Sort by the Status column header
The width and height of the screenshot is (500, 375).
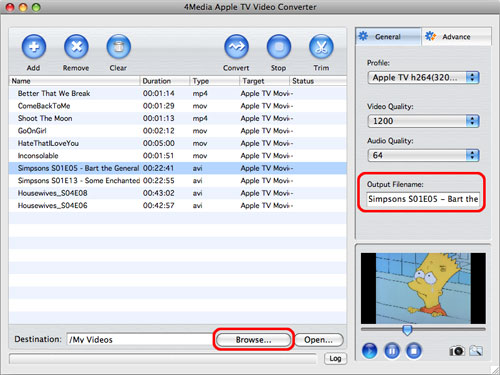318,81
